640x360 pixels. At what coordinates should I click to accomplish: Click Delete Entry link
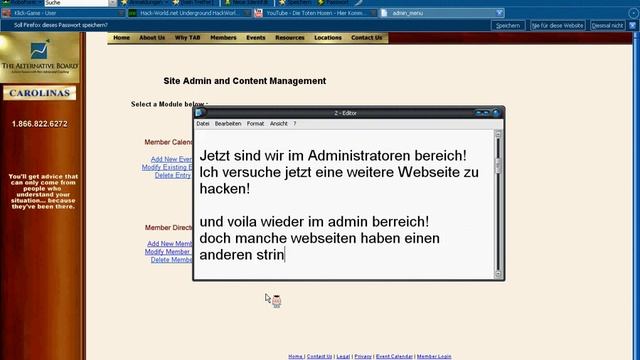click(173, 176)
